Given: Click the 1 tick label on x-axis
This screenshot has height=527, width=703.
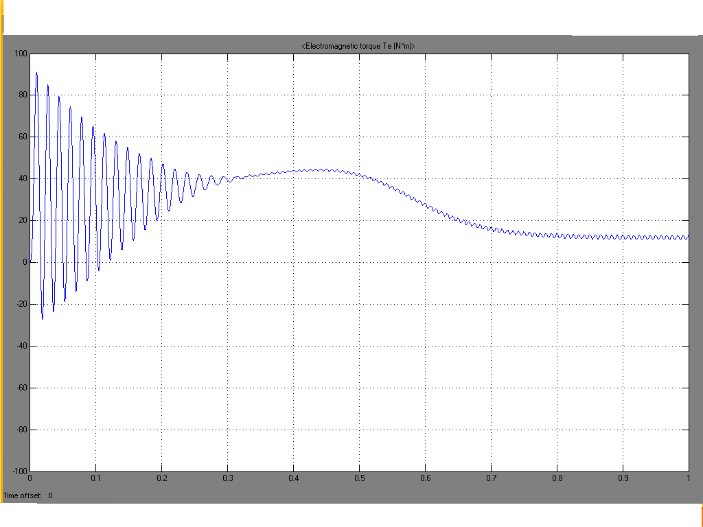Looking at the screenshot, I should [x=687, y=479].
